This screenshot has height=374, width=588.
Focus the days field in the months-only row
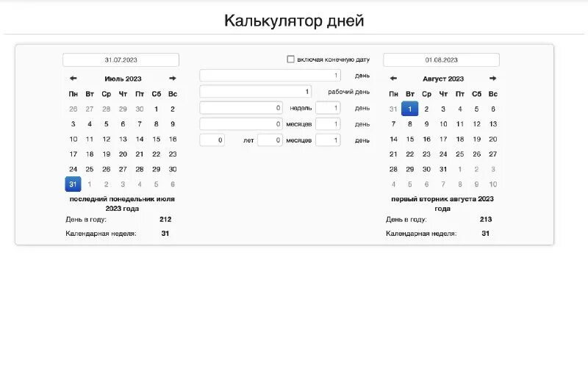click(x=328, y=124)
